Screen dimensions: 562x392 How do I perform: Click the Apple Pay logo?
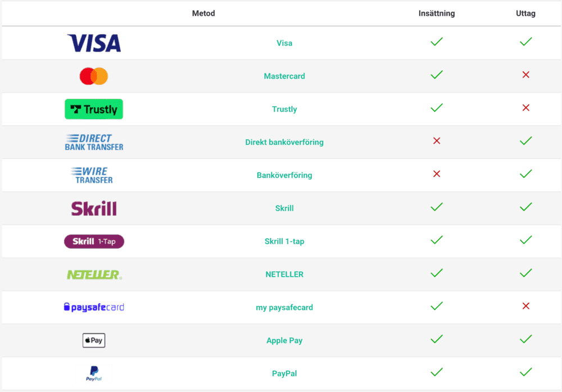94,340
